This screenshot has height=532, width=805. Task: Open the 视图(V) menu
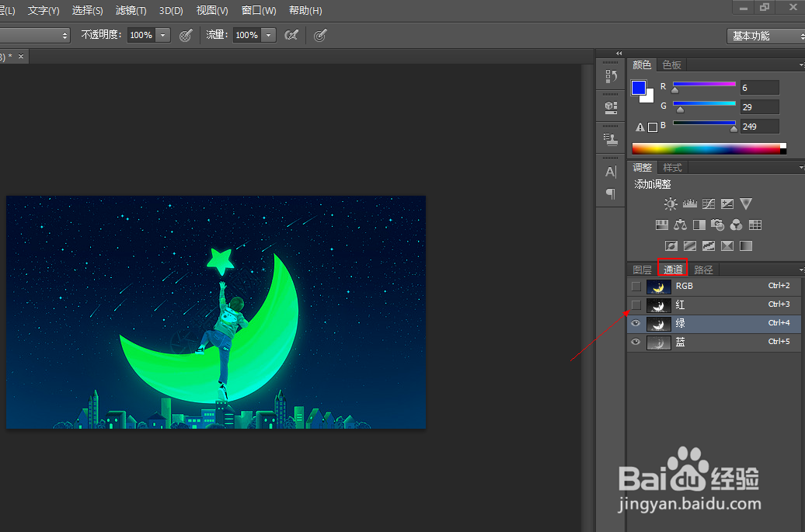[212, 10]
